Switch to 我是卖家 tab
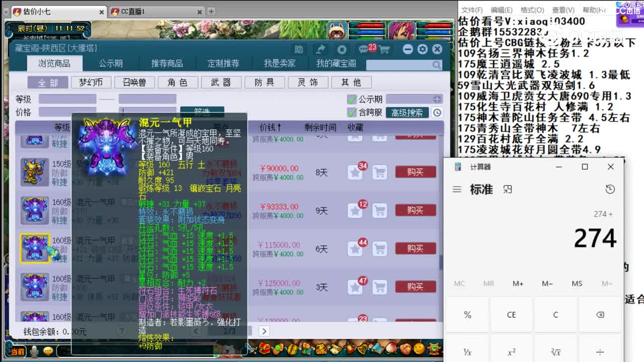This screenshot has height=362, width=644. pos(280,63)
